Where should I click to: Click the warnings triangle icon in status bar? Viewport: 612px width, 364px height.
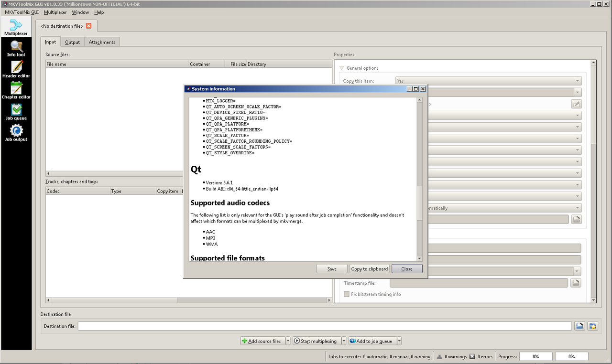coord(439,356)
